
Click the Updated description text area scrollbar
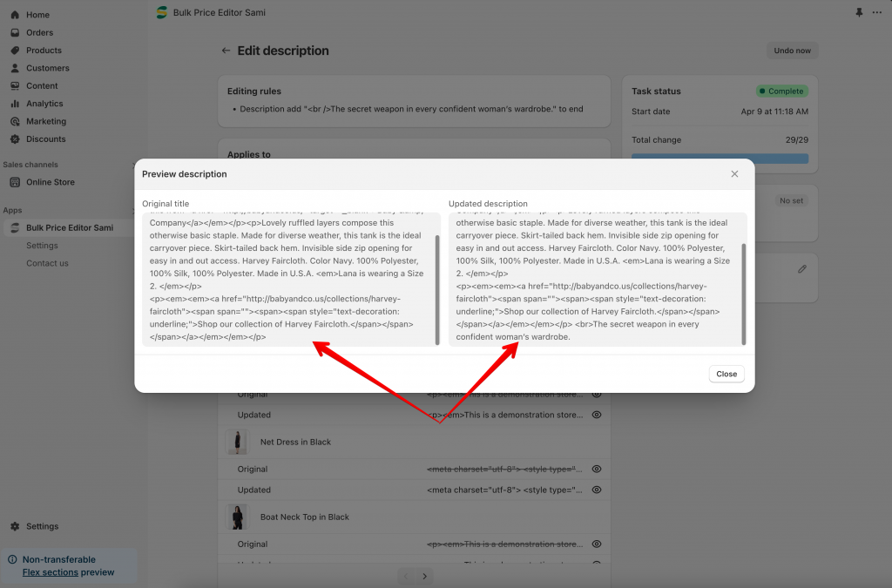coord(744,294)
